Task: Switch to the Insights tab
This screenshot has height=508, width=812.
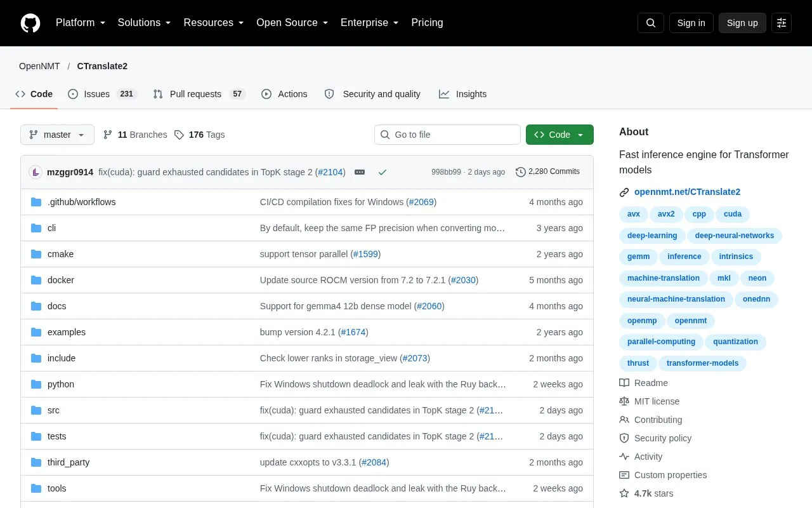Action: pos(463,94)
